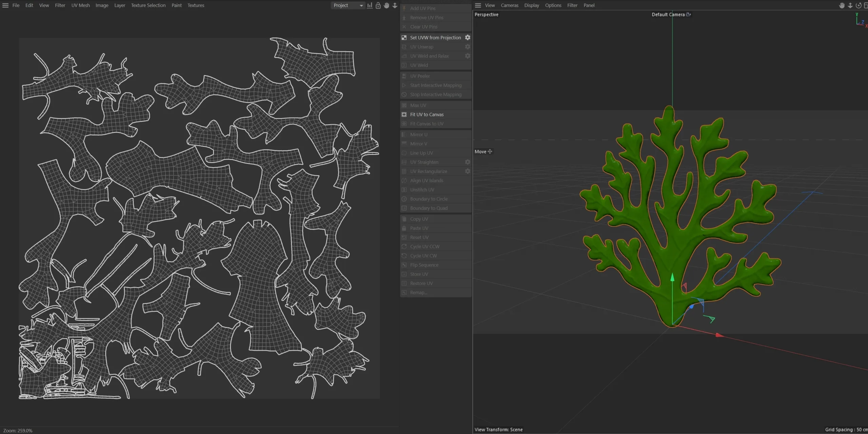Open the viewport hamburger menu
The width and height of the screenshot is (868, 434).
pos(478,5)
